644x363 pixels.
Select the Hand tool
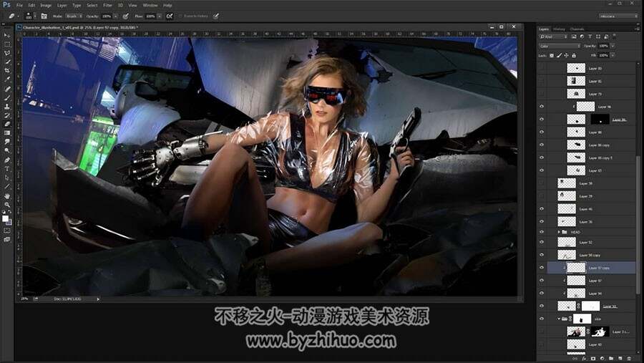(7, 195)
